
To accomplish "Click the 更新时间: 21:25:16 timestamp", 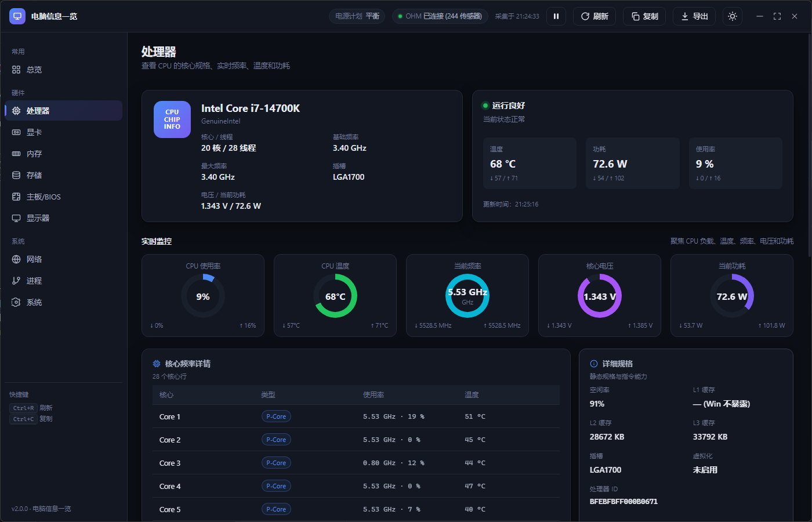I will click(511, 204).
